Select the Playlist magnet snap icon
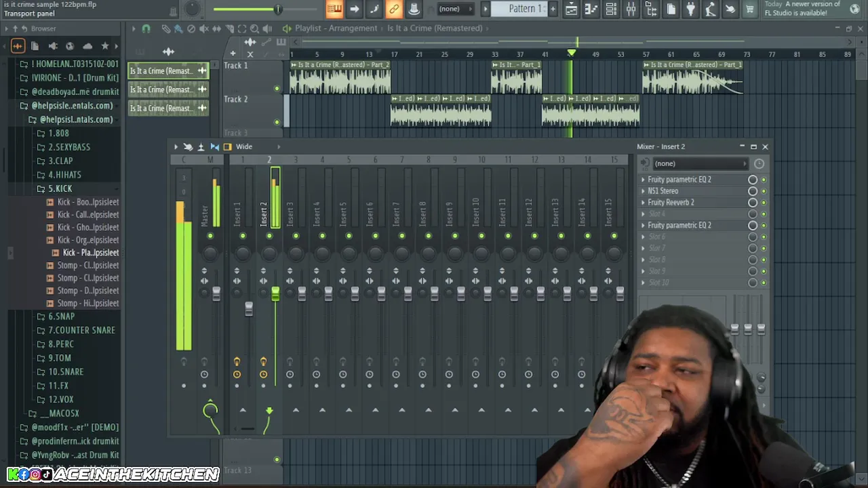The height and width of the screenshot is (488, 868). pos(146,28)
